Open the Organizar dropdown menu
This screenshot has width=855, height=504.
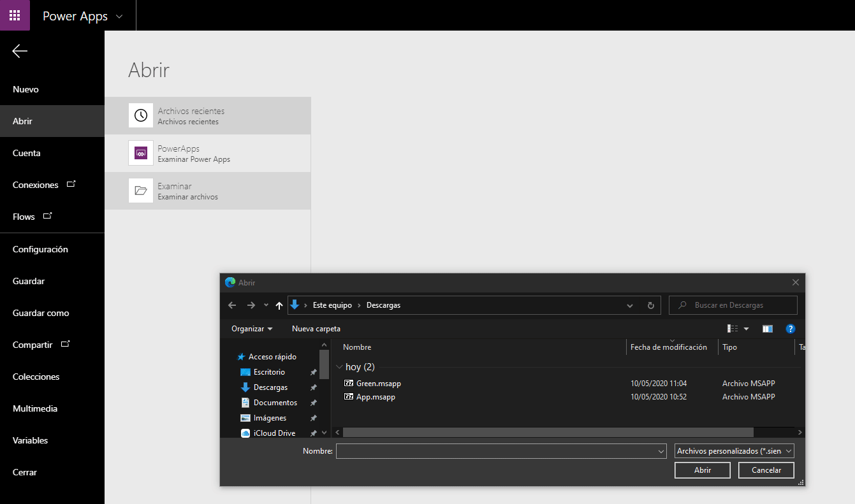pyautogui.click(x=252, y=329)
